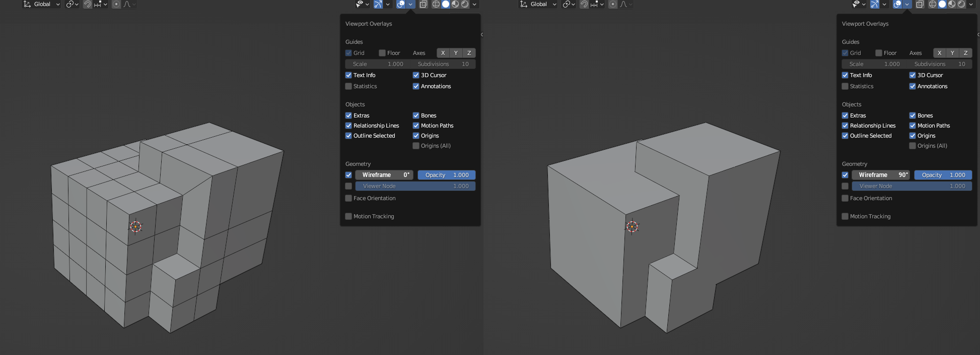The width and height of the screenshot is (980, 355).
Task: Click the Subdivisions field in right panel
Action: pos(940,64)
